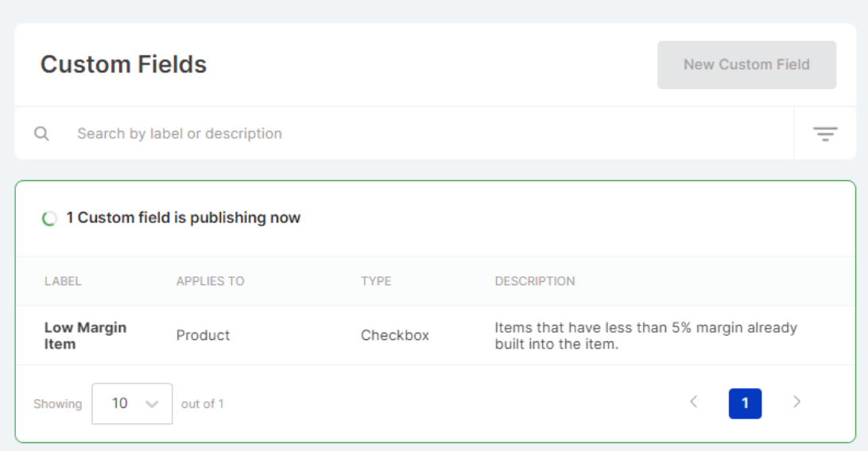Image resolution: width=868 pixels, height=451 pixels.
Task: Click the magnifying glass search icon
Action: pyautogui.click(x=41, y=133)
